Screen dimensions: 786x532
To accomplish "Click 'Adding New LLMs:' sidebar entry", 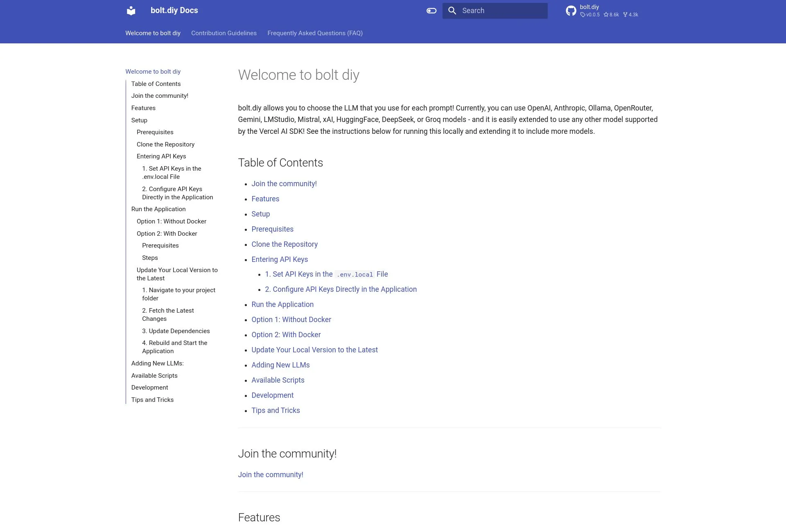I will pyautogui.click(x=157, y=363).
